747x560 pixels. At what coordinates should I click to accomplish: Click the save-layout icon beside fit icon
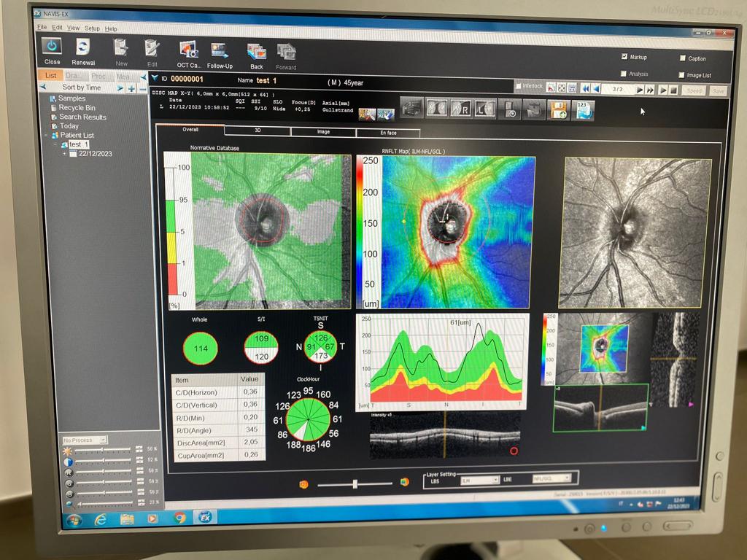[x=572, y=88]
